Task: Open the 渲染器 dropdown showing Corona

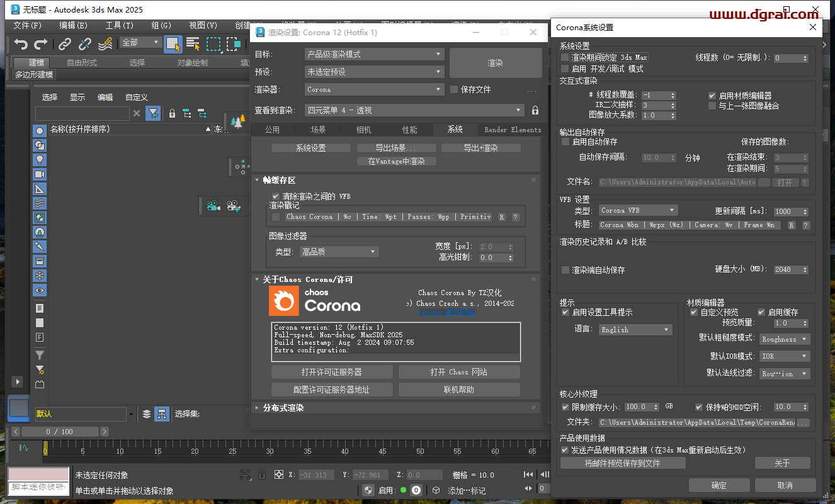Action: click(x=374, y=88)
